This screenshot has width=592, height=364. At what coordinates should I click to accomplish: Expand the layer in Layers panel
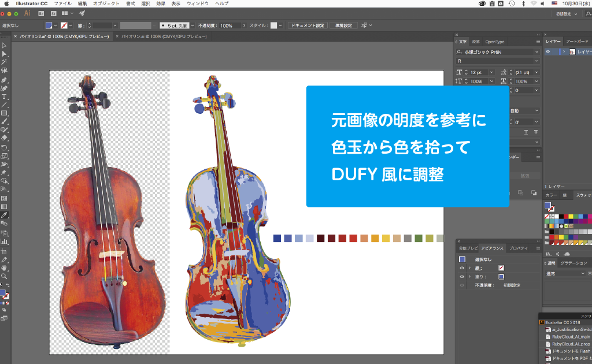[564, 51]
